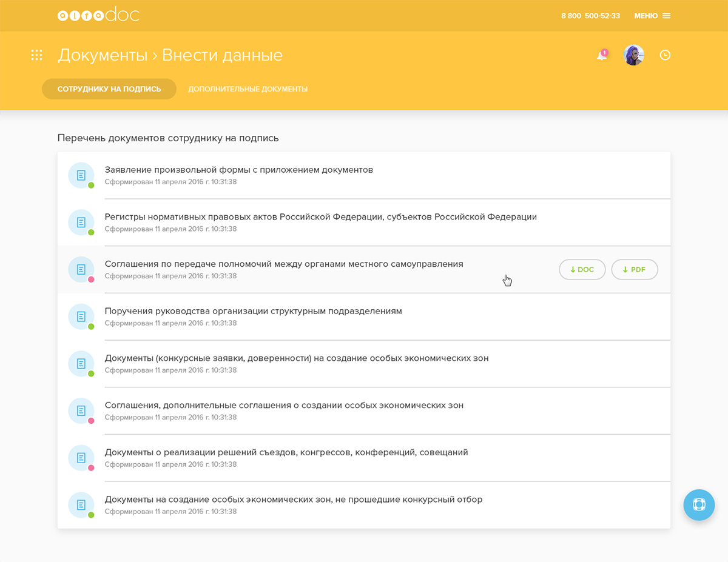The image size is (728, 562).
Task: Switch to Дополнительные документы tab
Action: (x=248, y=89)
